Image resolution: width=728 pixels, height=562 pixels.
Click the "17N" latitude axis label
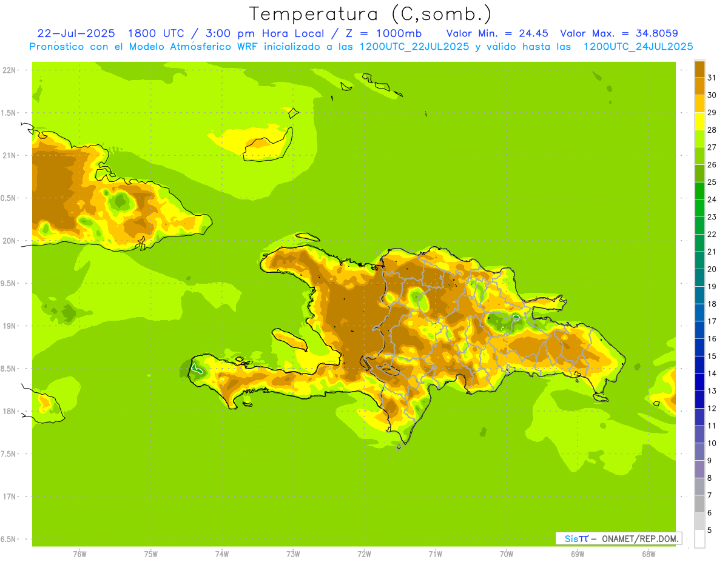click(10, 497)
